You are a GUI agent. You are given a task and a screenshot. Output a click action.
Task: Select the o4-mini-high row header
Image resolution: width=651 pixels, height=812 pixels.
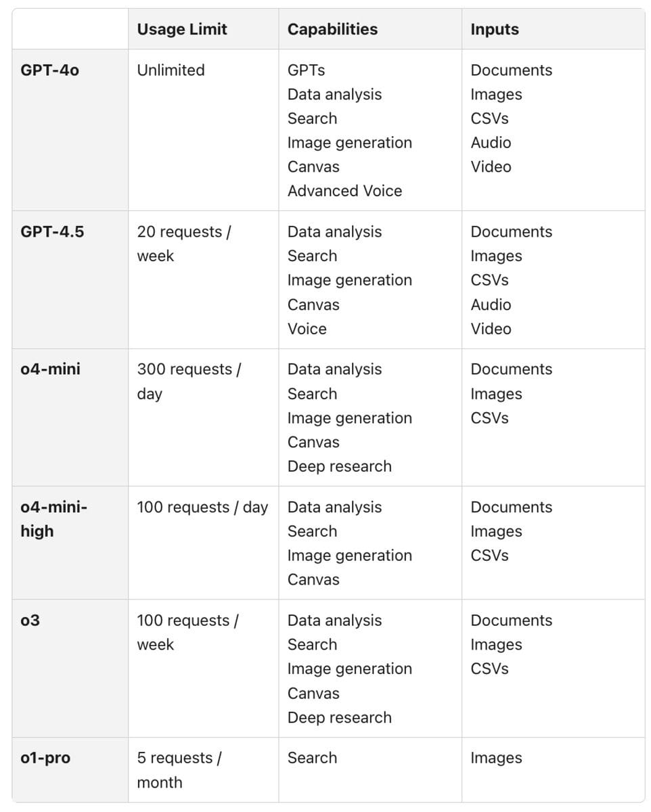coord(54,519)
